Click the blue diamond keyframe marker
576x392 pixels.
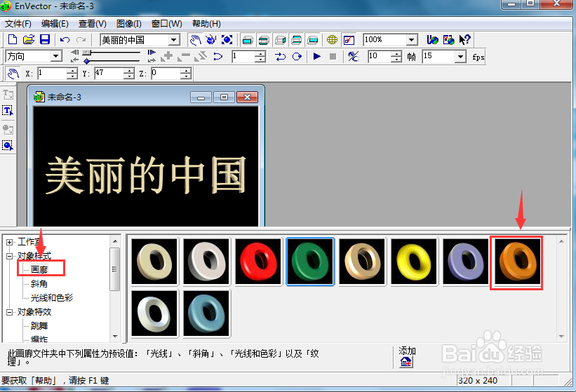tap(87, 61)
